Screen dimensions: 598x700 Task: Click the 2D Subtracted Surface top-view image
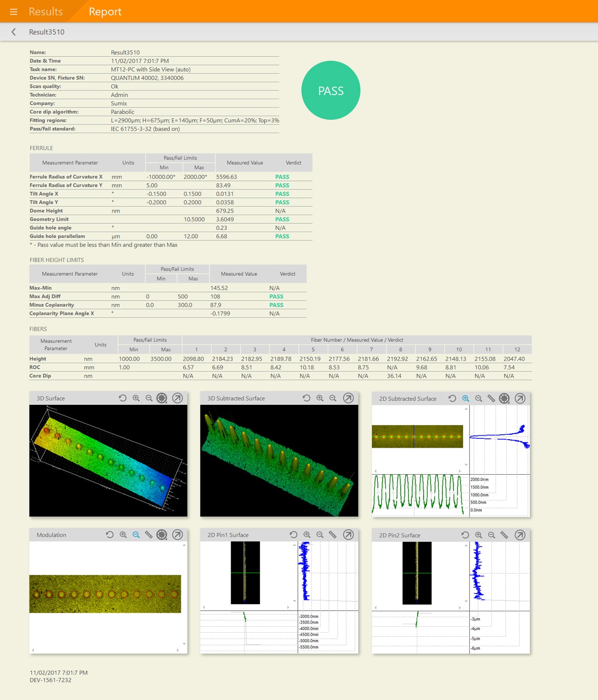click(x=418, y=436)
